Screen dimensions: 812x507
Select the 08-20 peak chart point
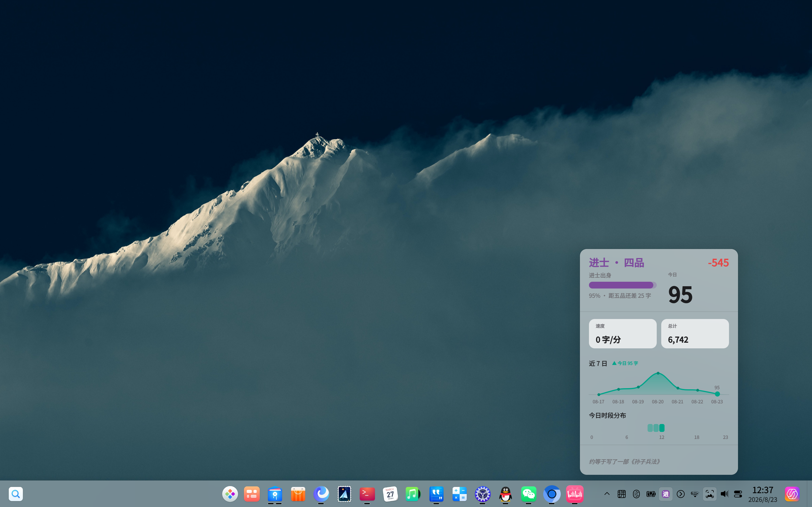pos(658,373)
